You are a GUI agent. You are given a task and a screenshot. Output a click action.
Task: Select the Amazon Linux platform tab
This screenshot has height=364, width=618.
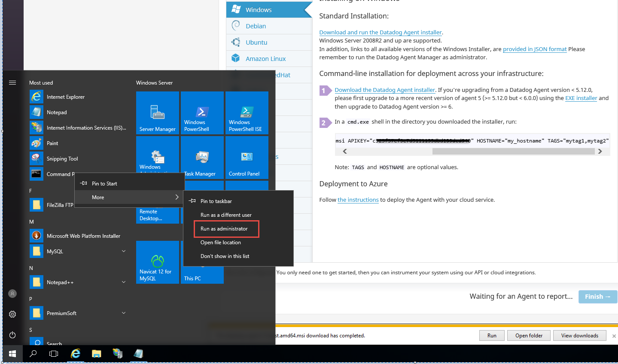point(269,59)
